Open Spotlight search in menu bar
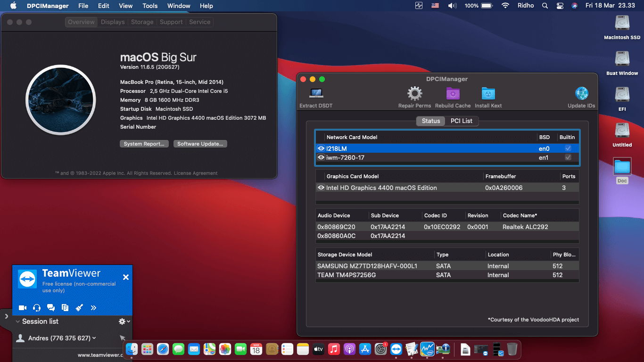This screenshot has width=644, height=362. point(545,6)
